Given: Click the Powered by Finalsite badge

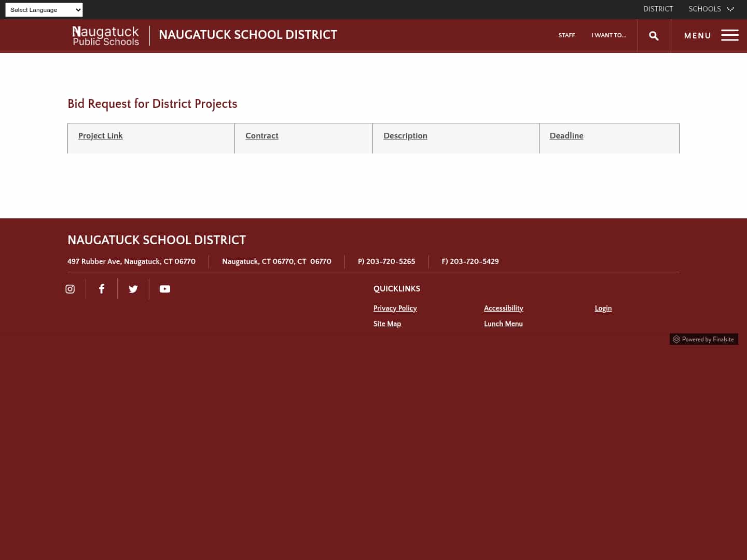Looking at the screenshot, I should coord(703,339).
